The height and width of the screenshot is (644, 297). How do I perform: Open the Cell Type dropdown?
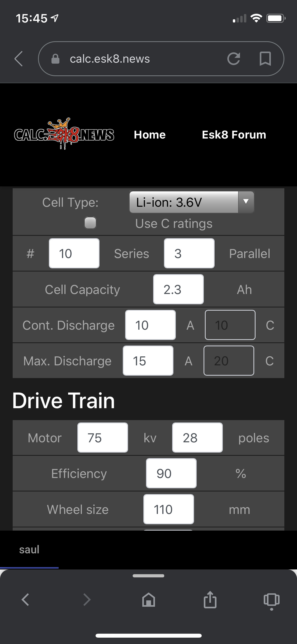tap(192, 202)
